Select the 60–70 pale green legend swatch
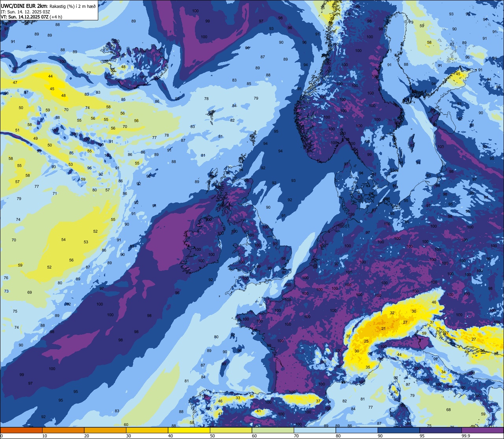Screen dimensions: 504x439 [x=273, y=430]
